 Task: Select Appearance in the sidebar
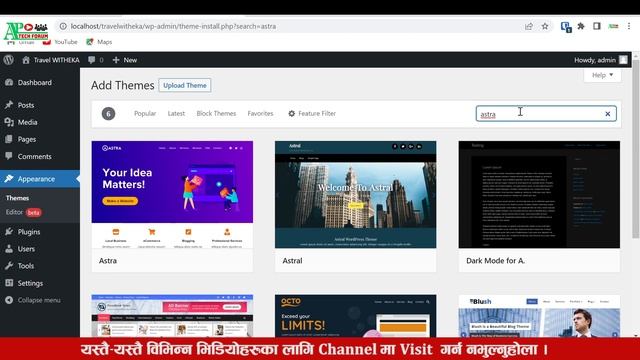pyautogui.click(x=40, y=179)
